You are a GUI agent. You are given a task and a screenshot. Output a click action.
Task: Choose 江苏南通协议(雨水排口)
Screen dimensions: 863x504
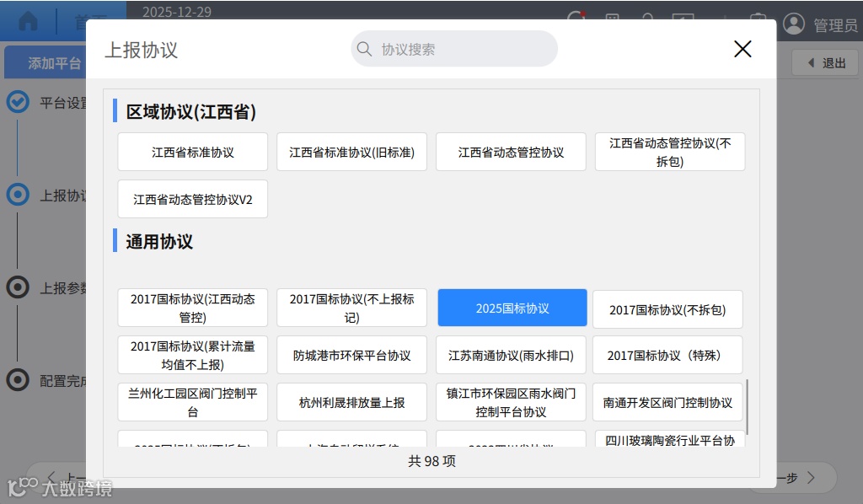pyautogui.click(x=511, y=355)
